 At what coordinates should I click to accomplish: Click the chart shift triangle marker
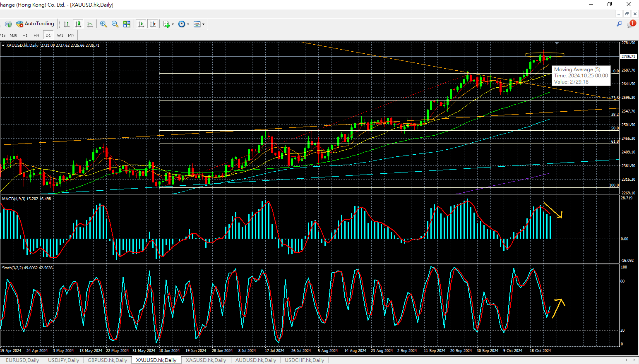[x=557, y=43]
